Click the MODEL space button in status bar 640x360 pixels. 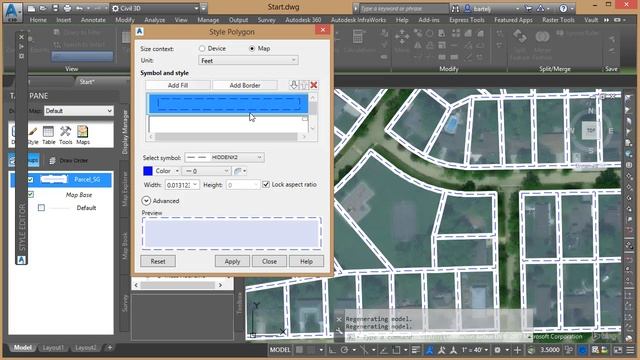280,350
